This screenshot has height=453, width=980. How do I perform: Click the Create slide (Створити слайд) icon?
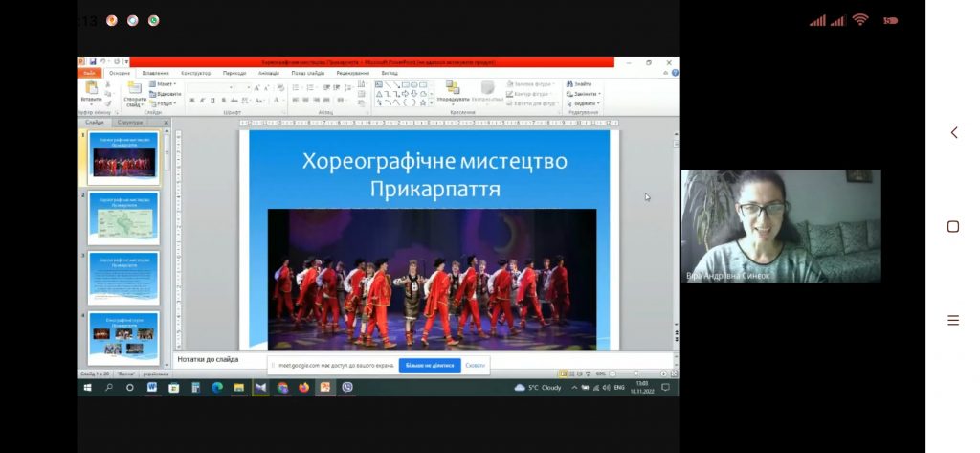tap(134, 87)
